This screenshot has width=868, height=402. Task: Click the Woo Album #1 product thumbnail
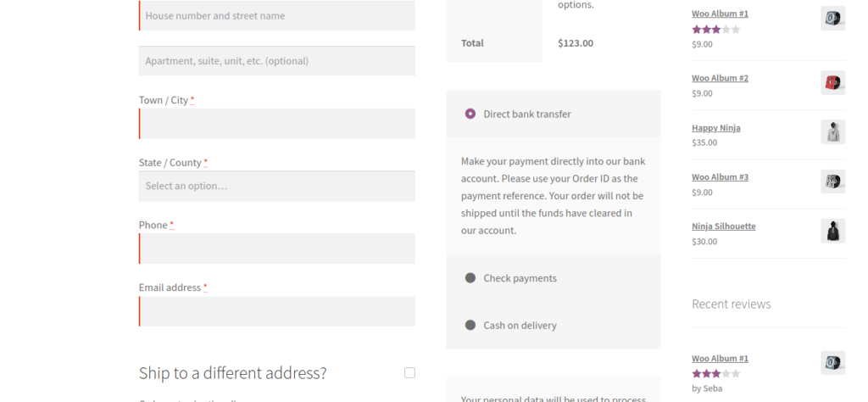832,19
